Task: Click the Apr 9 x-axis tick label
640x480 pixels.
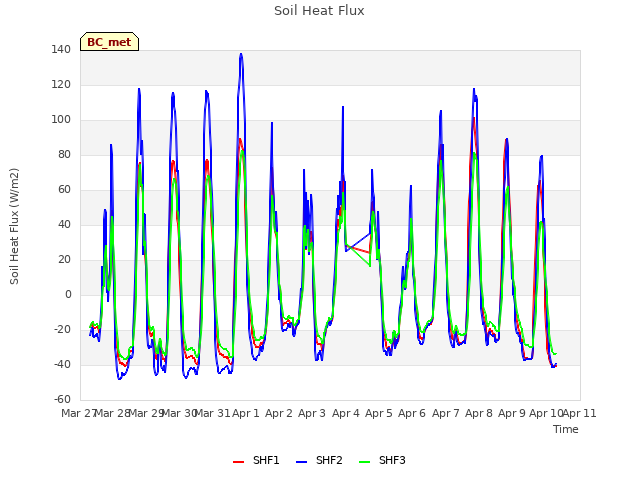Action: (512, 413)
